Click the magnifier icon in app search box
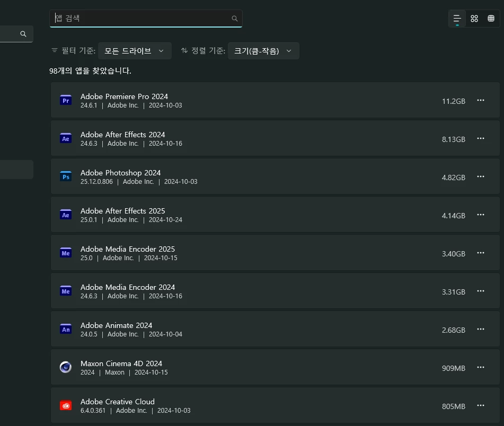This screenshot has height=426, width=504. click(x=235, y=19)
